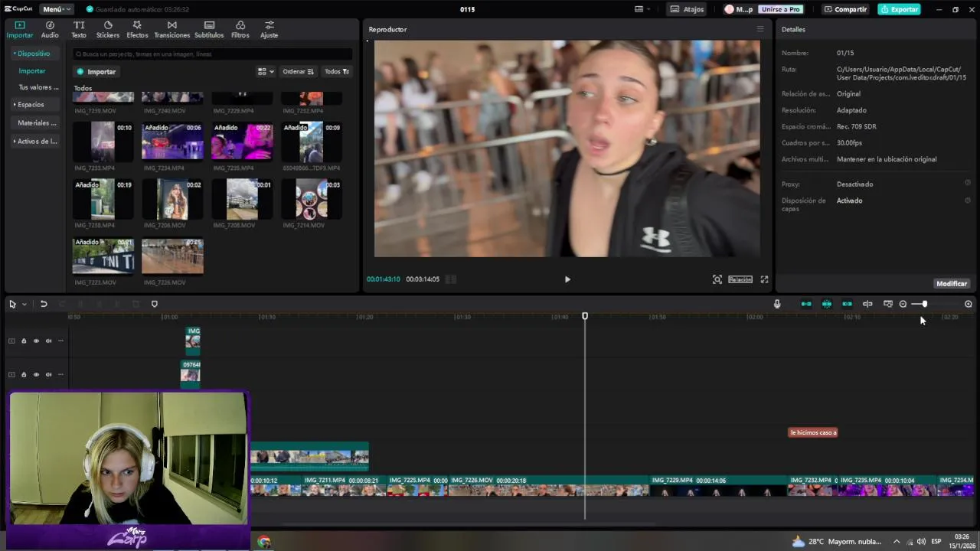Screen dimensions: 980x551
Task: Enter fullscreen preview mode
Action: click(x=764, y=279)
